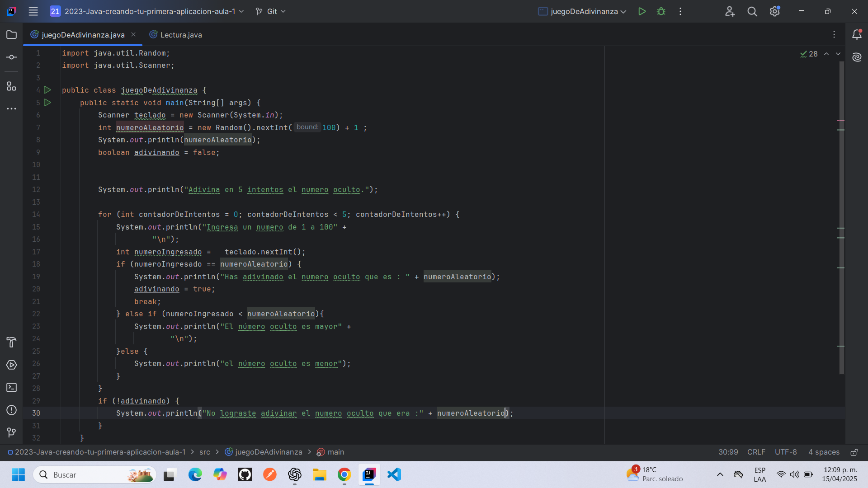Close the juegoDeAdivinanza.java tab
The height and width of the screenshot is (488, 868).
[x=133, y=35]
